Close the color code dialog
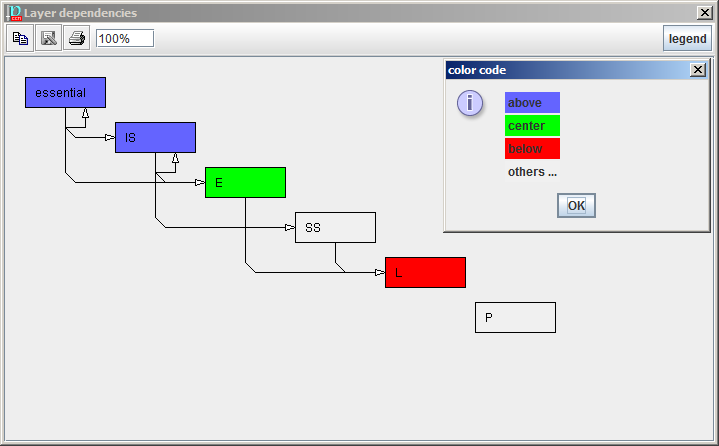 tap(697, 70)
